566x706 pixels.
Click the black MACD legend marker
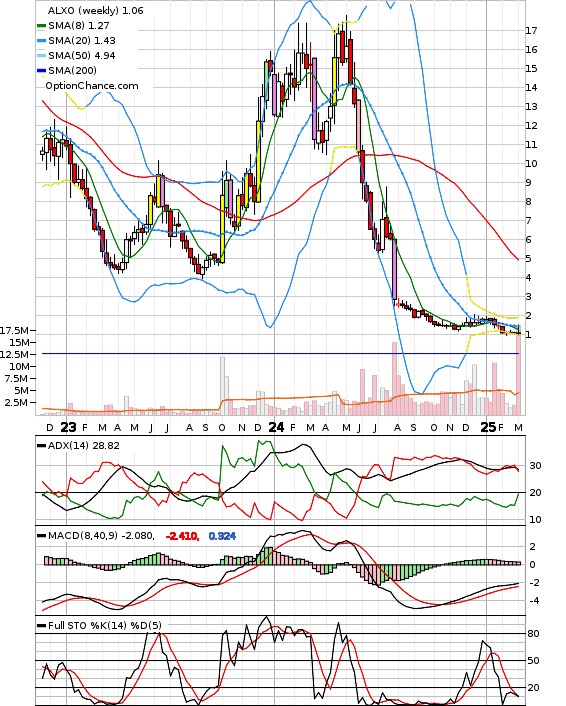[41, 536]
